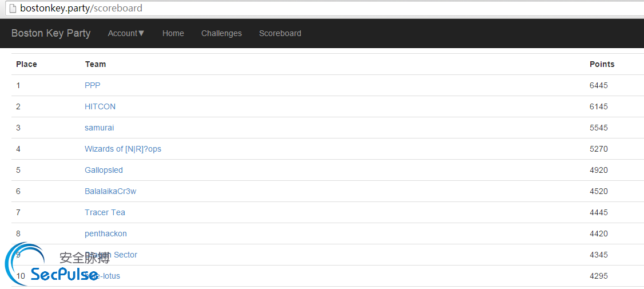Click the Sector team link in ninth place
644x289 pixels.
(x=111, y=255)
